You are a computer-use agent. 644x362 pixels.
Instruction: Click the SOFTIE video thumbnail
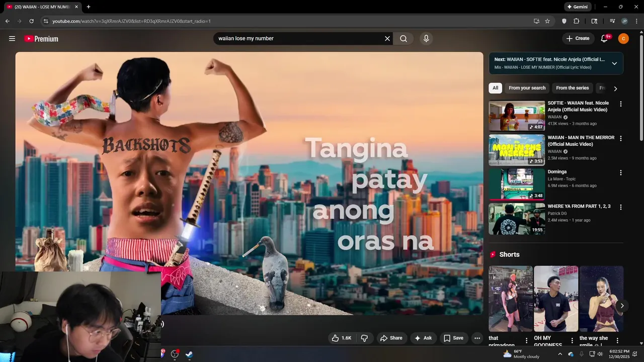pyautogui.click(x=517, y=116)
